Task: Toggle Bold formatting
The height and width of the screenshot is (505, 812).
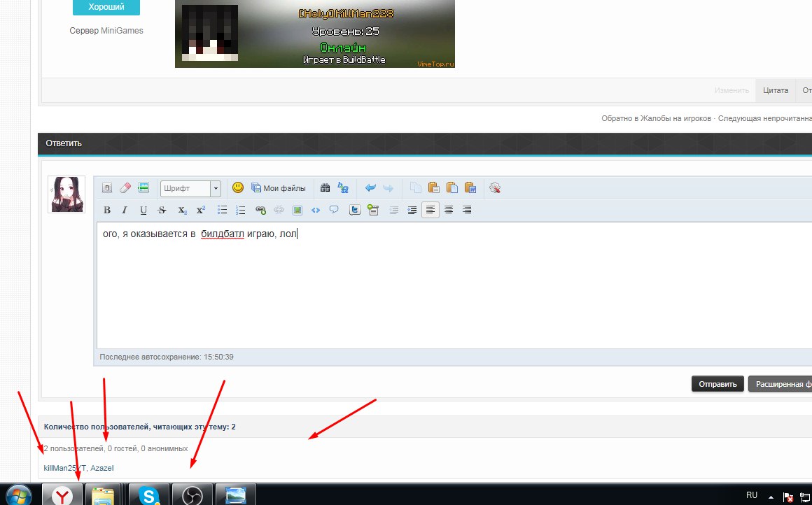Action: coord(106,210)
